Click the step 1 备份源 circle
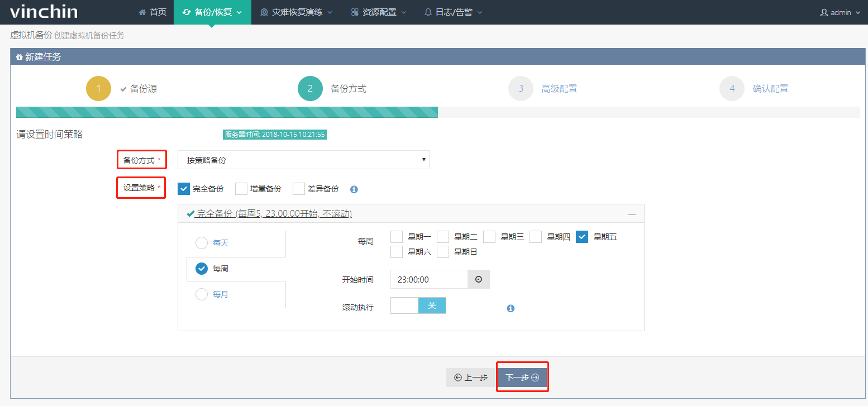 pos(99,88)
